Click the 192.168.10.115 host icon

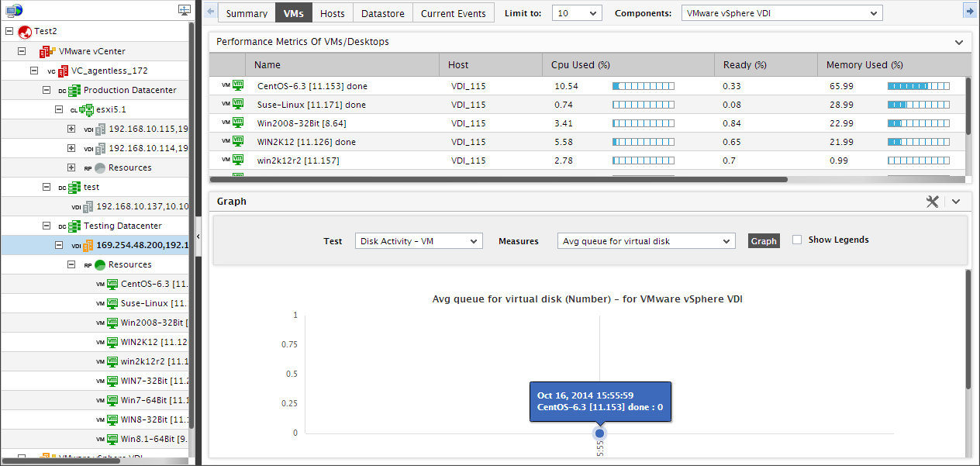pyautogui.click(x=100, y=129)
